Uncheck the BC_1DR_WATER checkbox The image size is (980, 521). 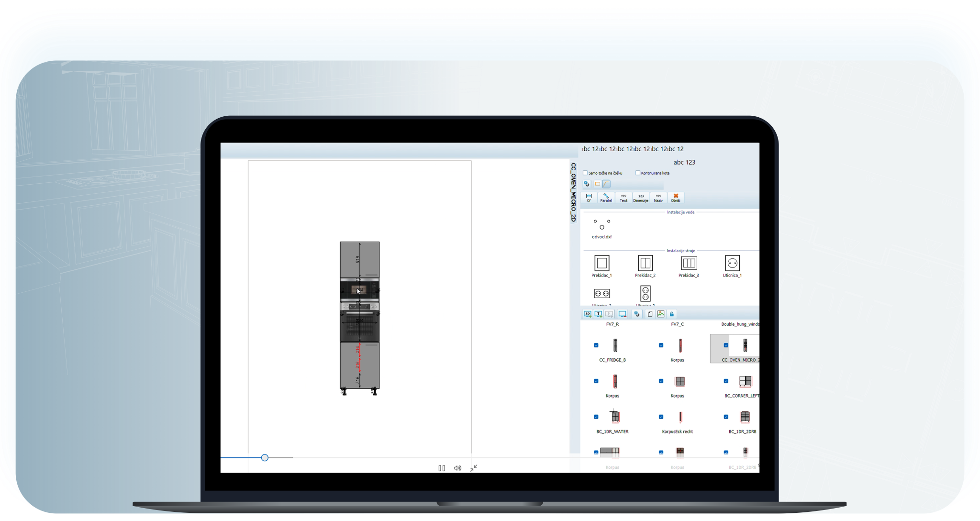click(x=596, y=417)
